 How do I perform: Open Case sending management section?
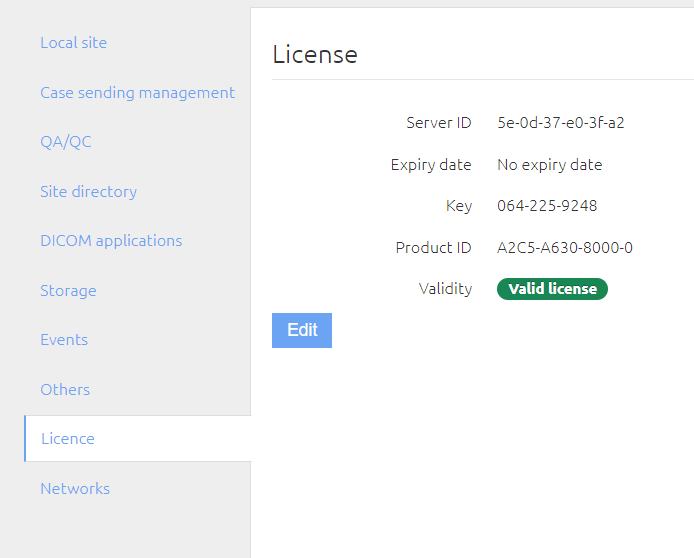pyautogui.click(x=137, y=92)
